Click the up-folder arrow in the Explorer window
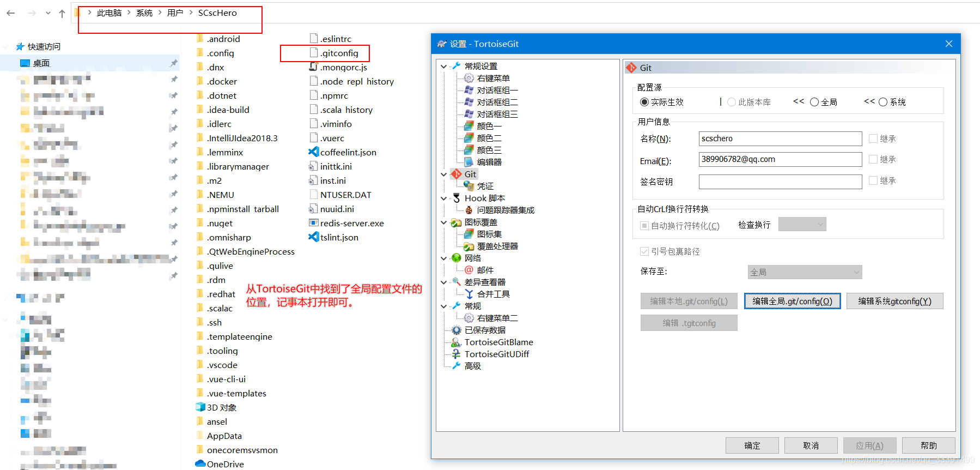 [62, 13]
